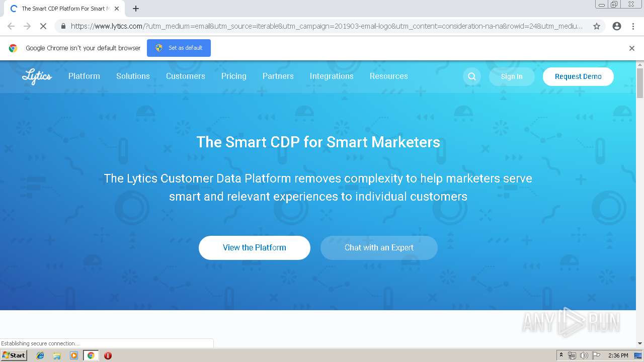Click the scrollbar down arrow
The width and height of the screenshot is (644, 362).
pyautogui.click(x=640, y=344)
